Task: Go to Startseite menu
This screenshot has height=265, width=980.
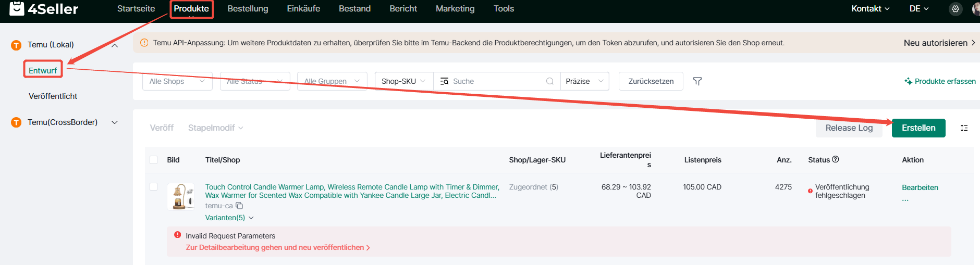Action: tap(136, 9)
